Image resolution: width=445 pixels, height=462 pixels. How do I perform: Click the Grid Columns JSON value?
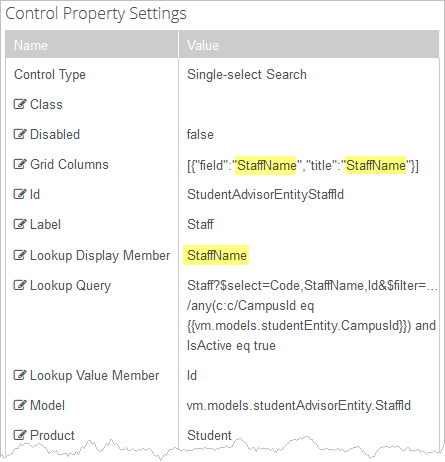click(303, 165)
